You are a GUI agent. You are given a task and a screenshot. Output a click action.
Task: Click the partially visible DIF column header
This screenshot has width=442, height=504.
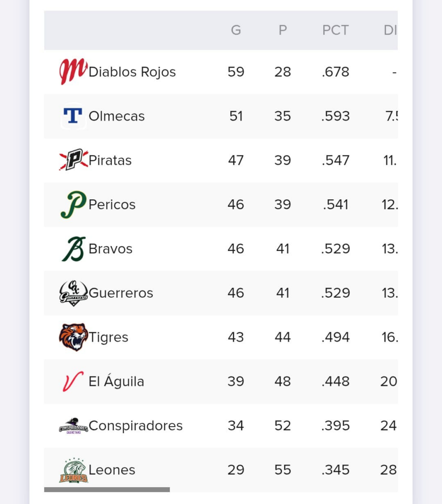[x=390, y=30]
